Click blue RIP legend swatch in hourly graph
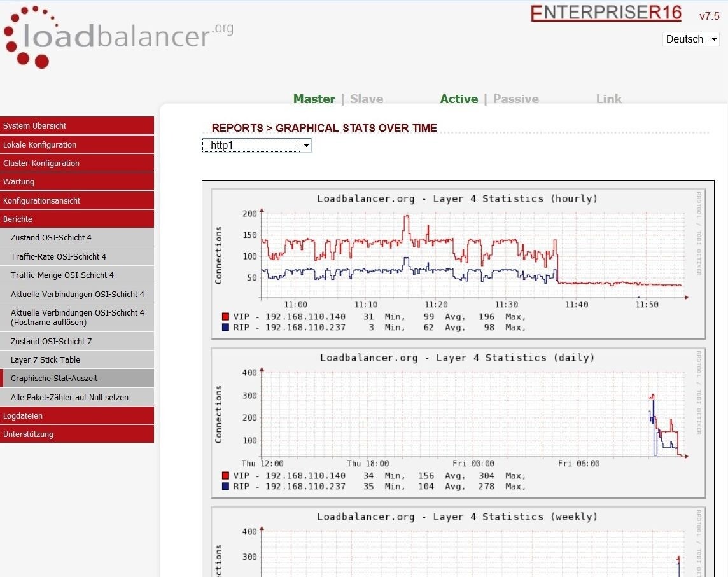Viewport: 728px width, 577px height. [226, 327]
